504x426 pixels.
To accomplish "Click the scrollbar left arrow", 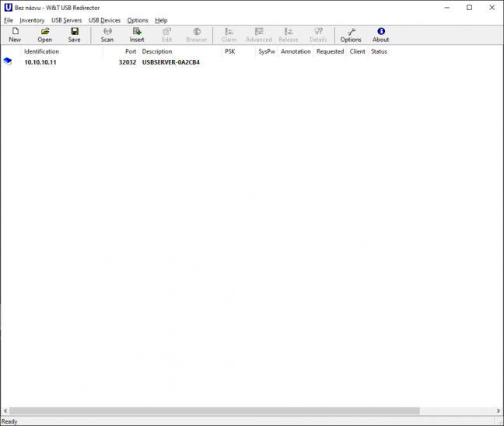I will pyautogui.click(x=5, y=411).
